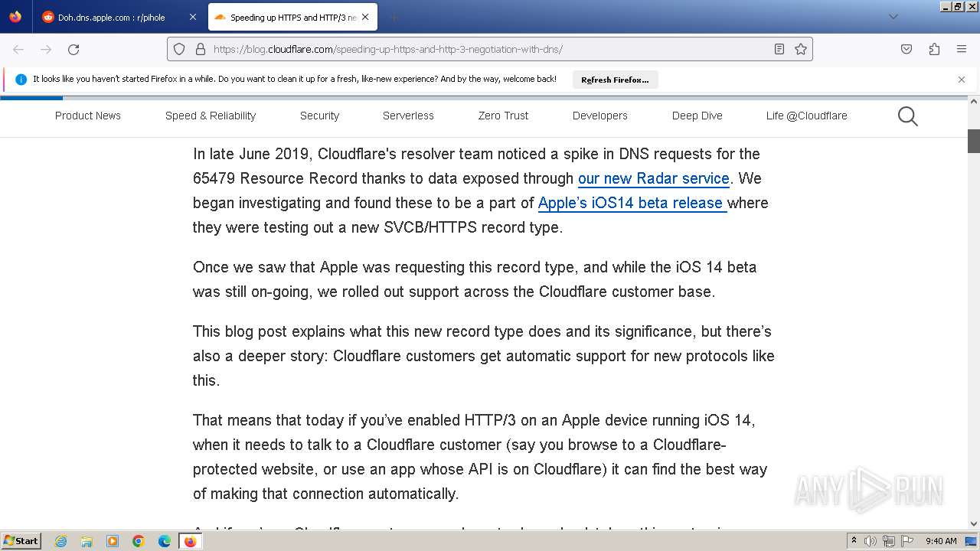Image resolution: width=980 pixels, height=551 pixels.
Task: Open the Product News menu
Action: 88,116
